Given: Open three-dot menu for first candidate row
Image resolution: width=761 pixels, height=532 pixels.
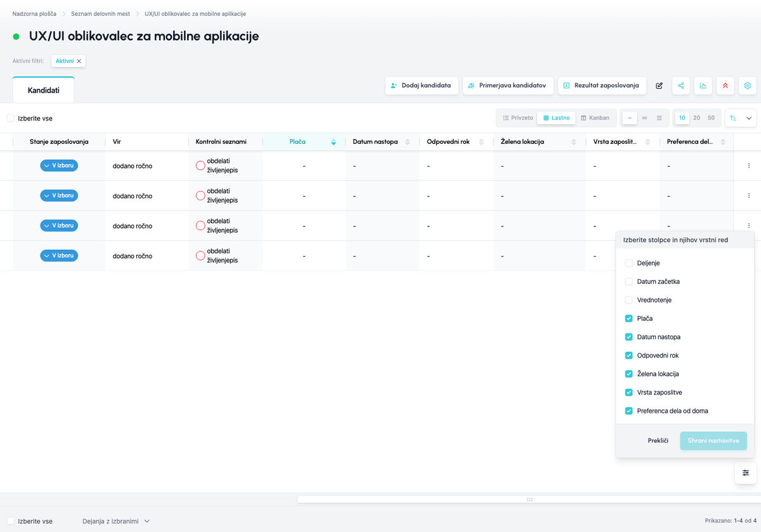Looking at the screenshot, I should tap(749, 165).
